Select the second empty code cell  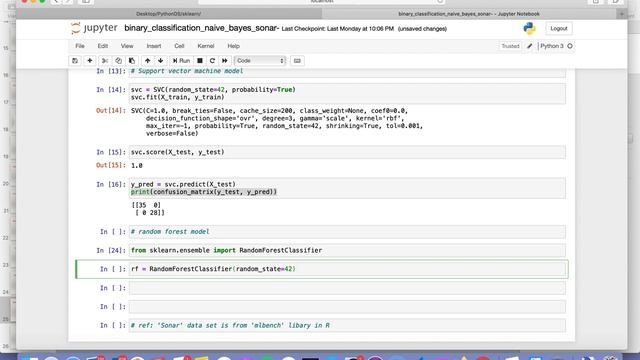click(x=347, y=307)
